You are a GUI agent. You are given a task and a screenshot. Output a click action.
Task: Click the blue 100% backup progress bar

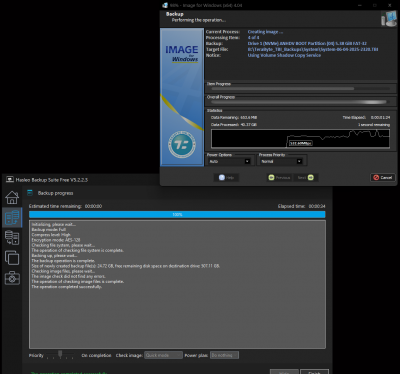177,214
